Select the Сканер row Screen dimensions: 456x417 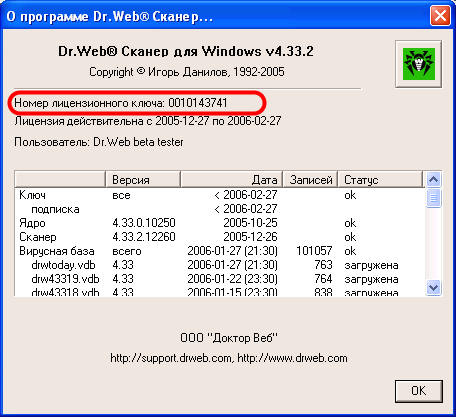coord(220,237)
